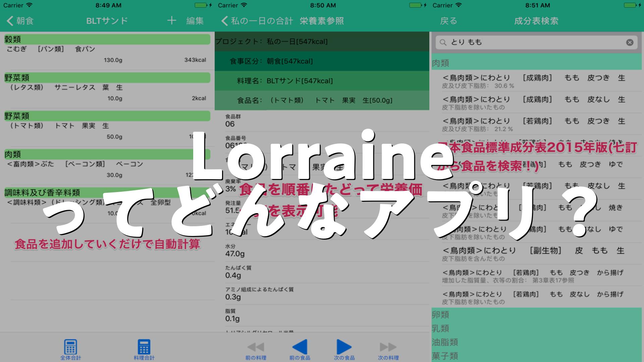Tap Wi-Fi icon in middle status bar
The width and height of the screenshot is (644, 362).
point(244,5)
